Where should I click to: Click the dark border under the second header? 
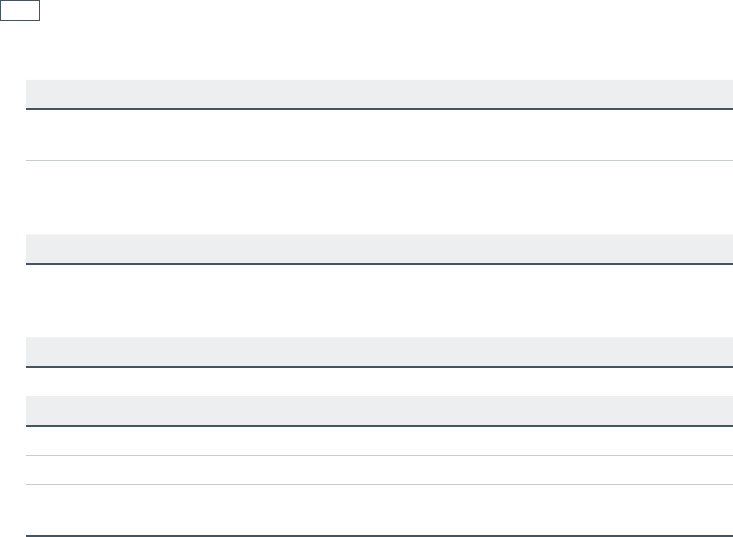click(379, 264)
